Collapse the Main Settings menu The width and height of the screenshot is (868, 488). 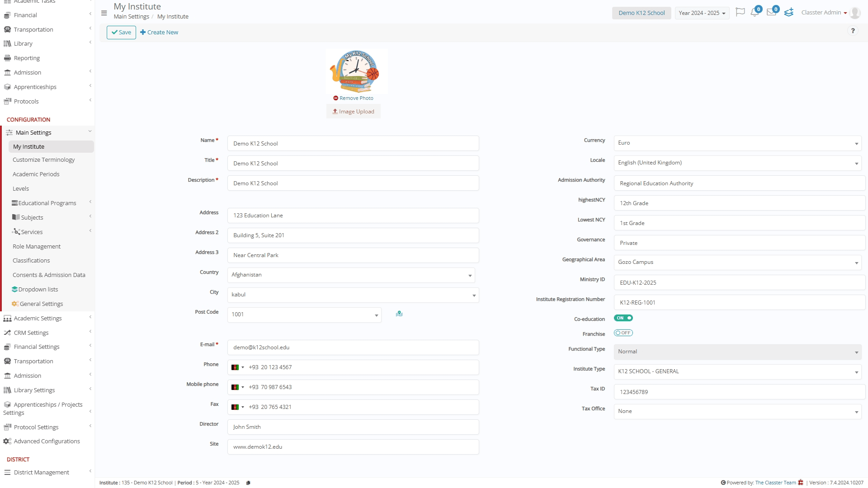coord(48,132)
